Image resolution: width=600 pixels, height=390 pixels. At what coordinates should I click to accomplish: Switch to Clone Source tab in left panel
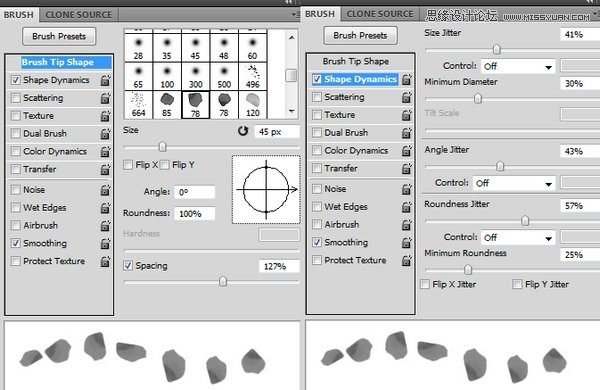tap(78, 15)
